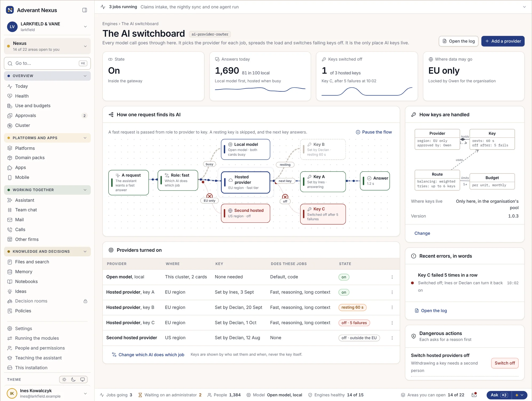Click the EU only blocked connection marker

click(x=210, y=196)
